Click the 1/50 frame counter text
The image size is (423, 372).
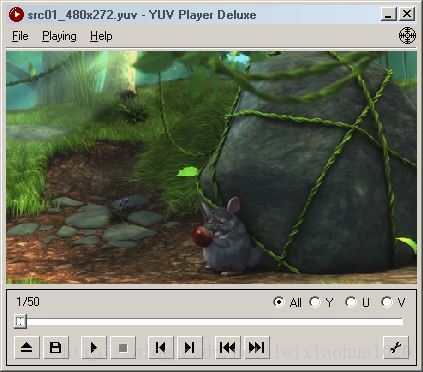click(x=28, y=302)
